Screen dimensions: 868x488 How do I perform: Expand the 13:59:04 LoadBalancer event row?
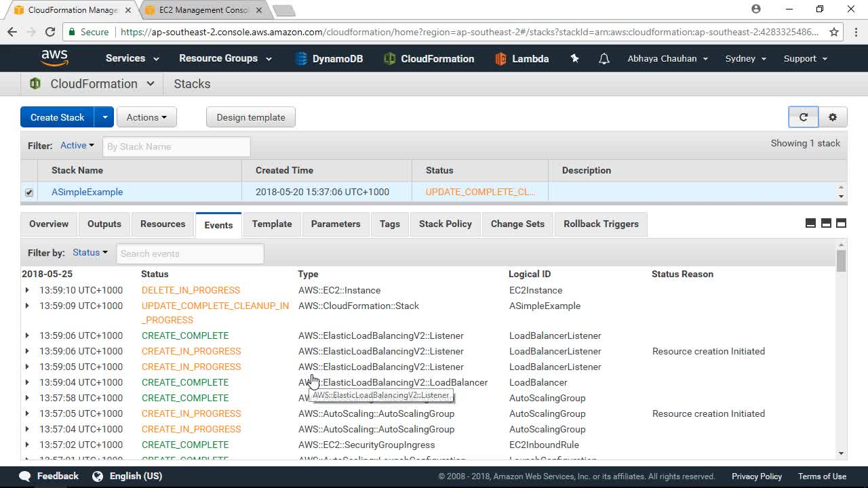pyautogui.click(x=27, y=382)
